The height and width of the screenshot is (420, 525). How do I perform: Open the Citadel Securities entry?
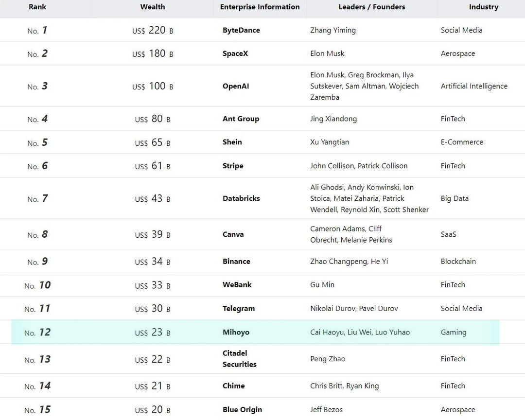click(x=239, y=359)
